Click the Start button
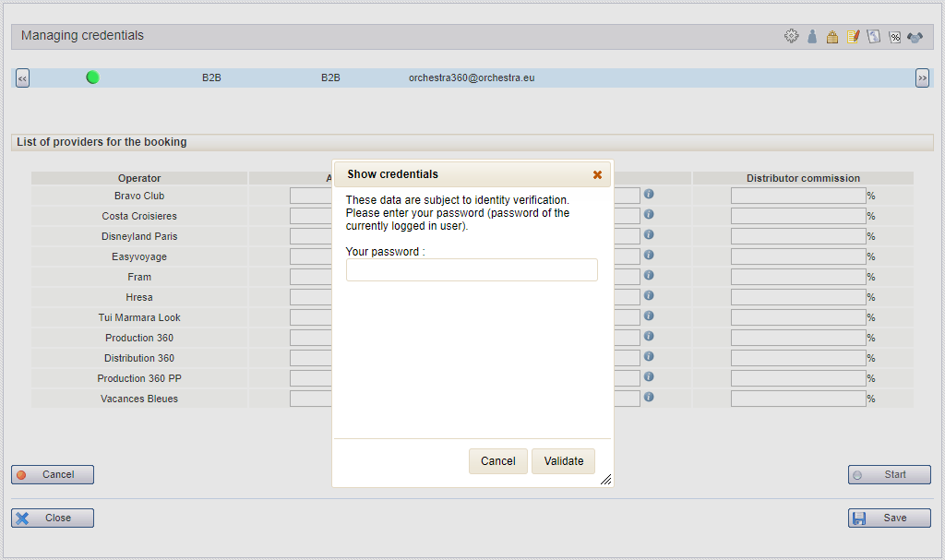 pyautogui.click(x=889, y=475)
